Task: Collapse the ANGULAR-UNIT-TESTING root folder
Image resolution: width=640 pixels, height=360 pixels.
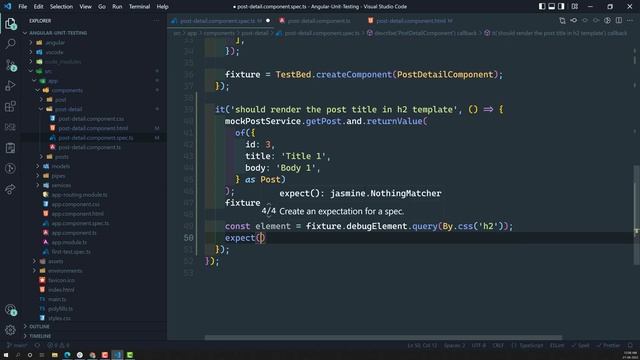Action: coord(25,33)
